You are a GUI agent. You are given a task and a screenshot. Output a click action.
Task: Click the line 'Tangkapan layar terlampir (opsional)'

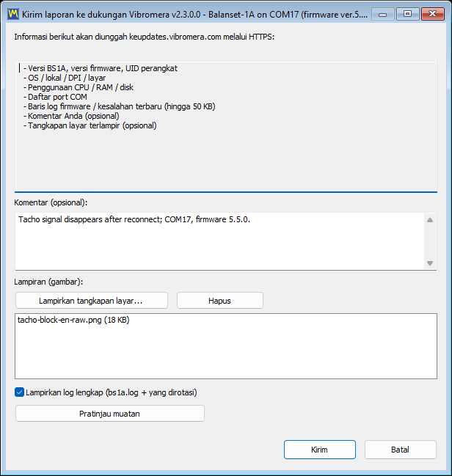click(90, 125)
